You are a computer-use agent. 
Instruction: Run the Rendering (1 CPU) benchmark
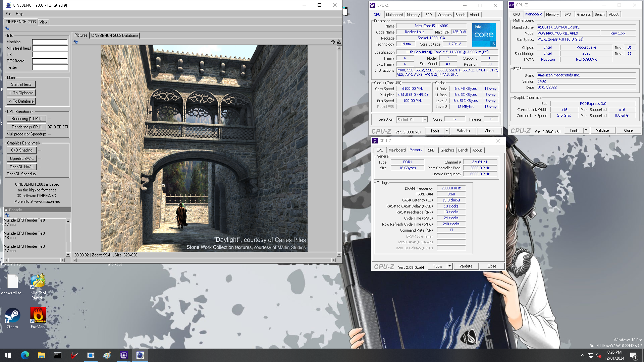tap(26, 119)
